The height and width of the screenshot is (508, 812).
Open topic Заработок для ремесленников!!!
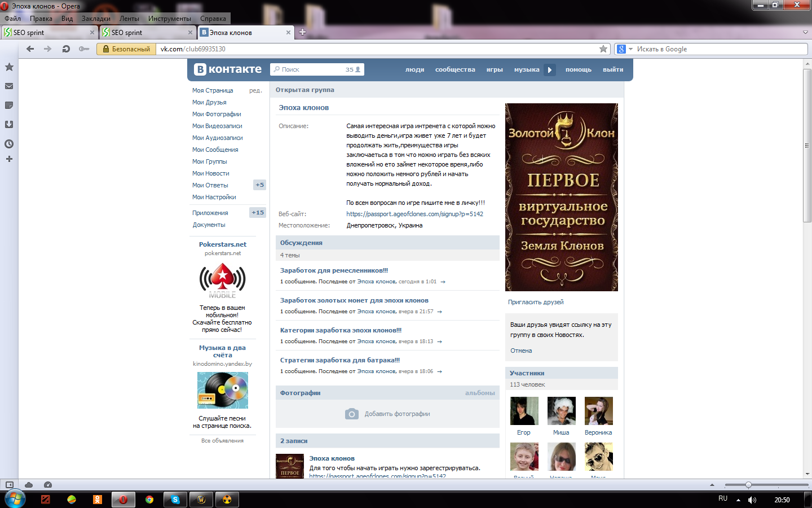[334, 270]
